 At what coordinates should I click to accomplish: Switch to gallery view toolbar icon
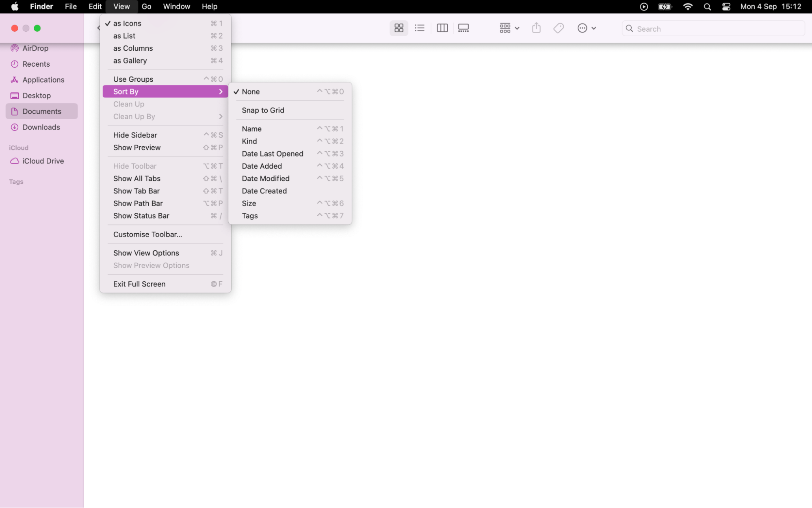point(463,28)
